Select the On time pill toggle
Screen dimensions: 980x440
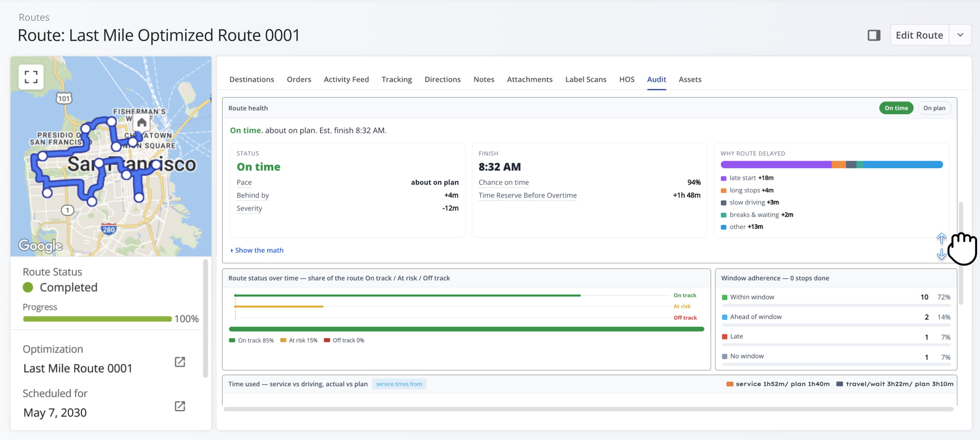coord(896,108)
